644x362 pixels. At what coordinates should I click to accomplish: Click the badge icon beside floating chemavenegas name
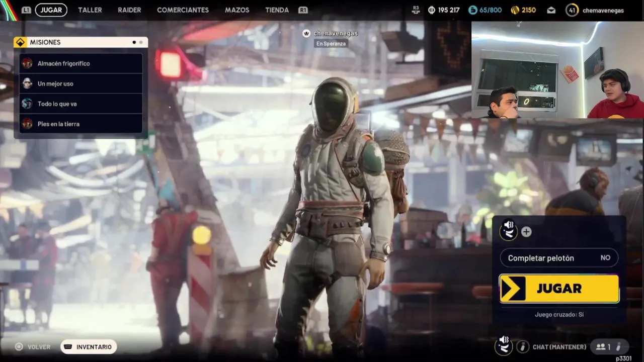click(306, 33)
